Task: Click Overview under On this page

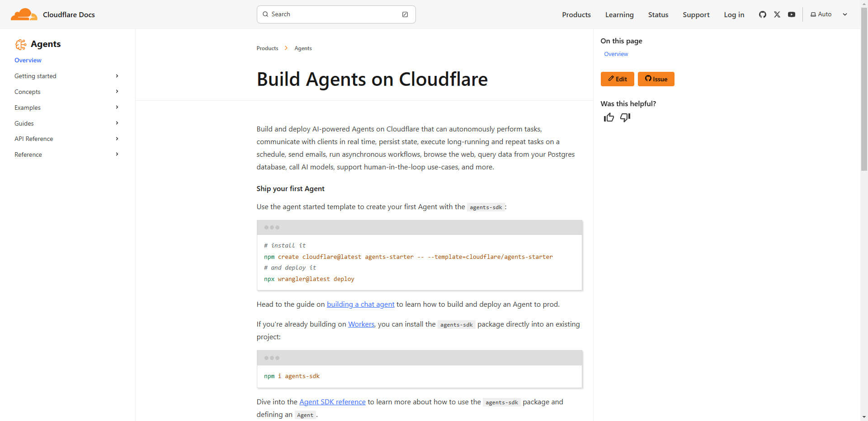Action: click(616, 54)
